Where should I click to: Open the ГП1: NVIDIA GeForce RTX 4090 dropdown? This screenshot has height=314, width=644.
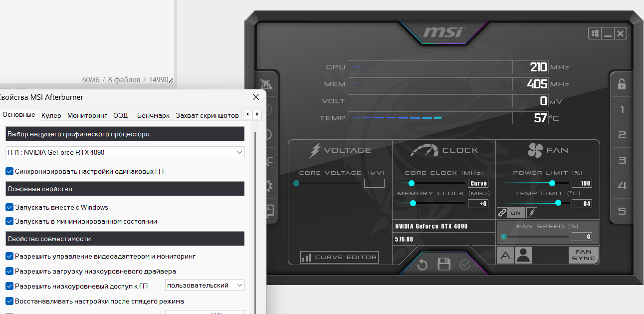click(125, 152)
